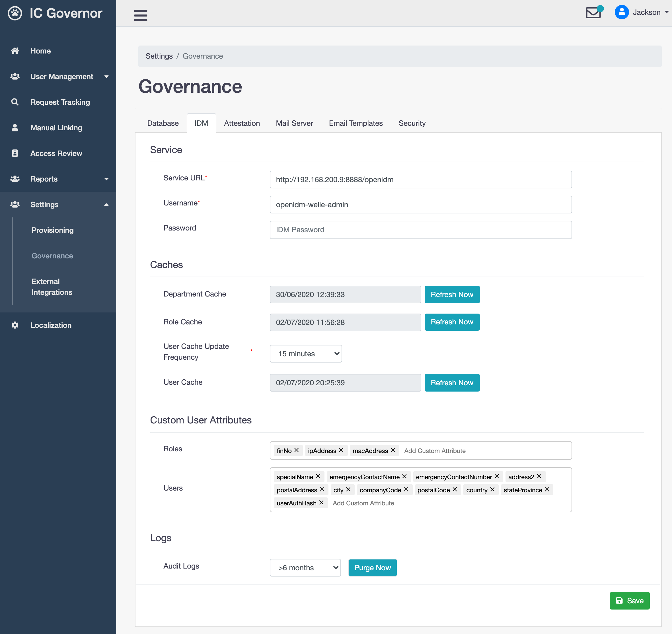The width and height of the screenshot is (672, 634).
Task: Select the Manual Linking icon
Action: pos(14,127)
